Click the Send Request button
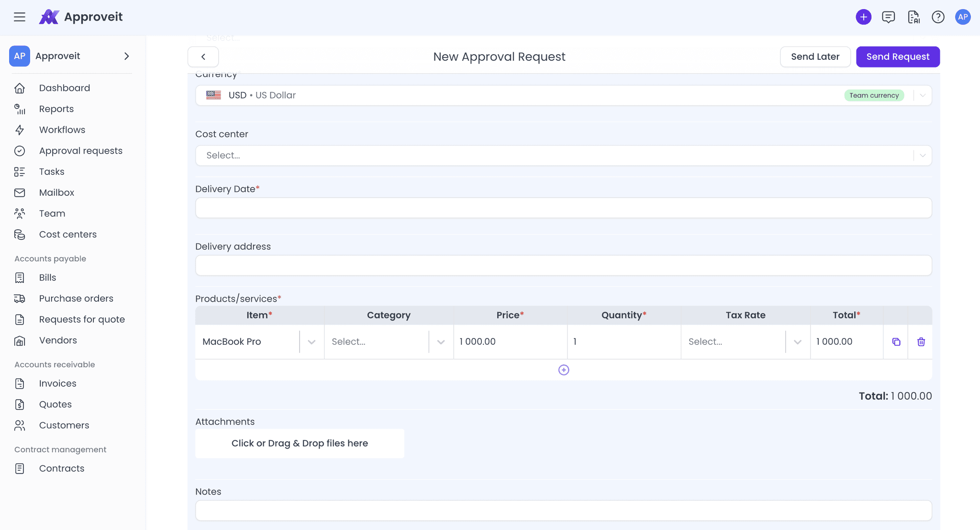Image resolution: width=980 pixels, height=530 pixels. pyautogui.click(x=898, y=56)
